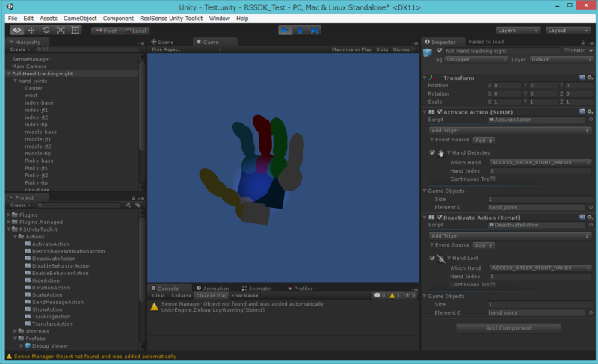Toggle the console Collapse button
598x364 pixels.
coord(181,296)
